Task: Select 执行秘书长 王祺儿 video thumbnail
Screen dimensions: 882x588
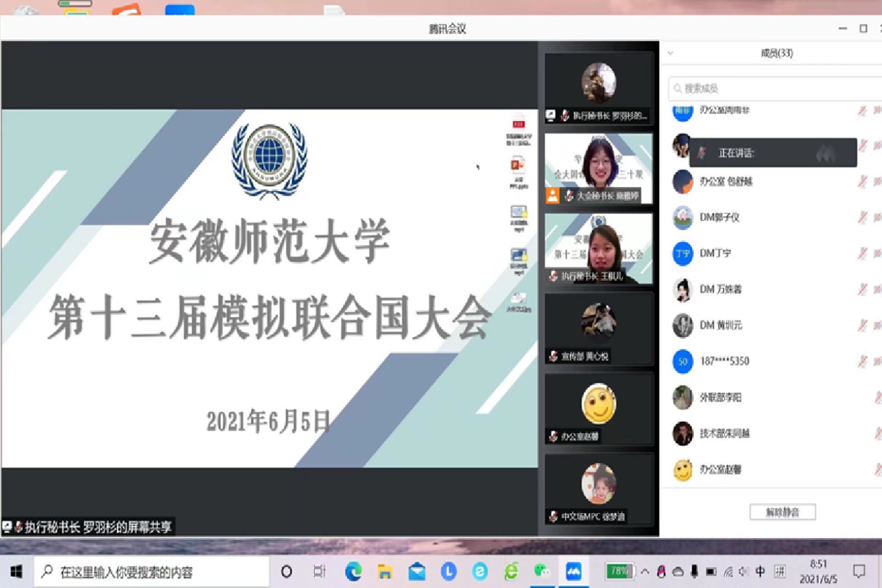Action: (x=598, y=249)
